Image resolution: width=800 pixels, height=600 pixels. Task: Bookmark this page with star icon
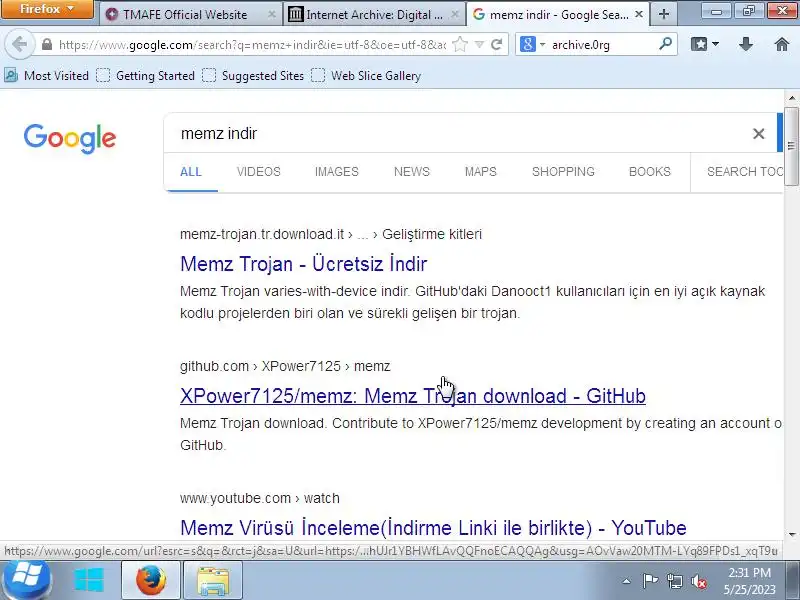click(x=460, y=45)
